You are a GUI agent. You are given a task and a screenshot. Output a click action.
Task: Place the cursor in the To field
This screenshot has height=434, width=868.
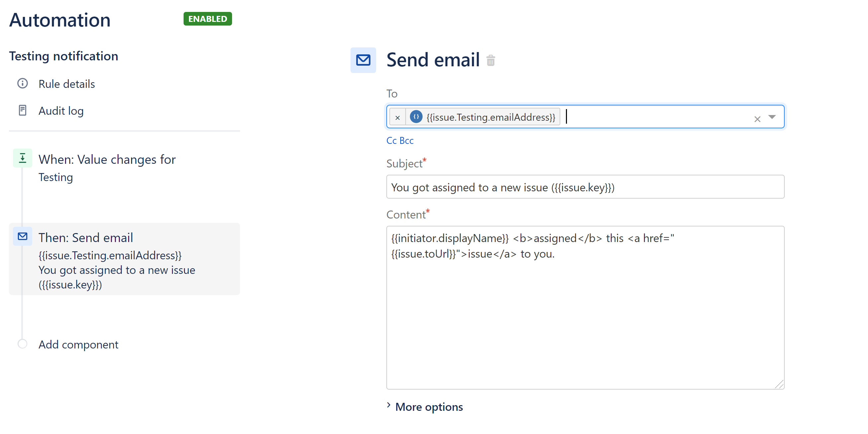(x=640, y=117)
